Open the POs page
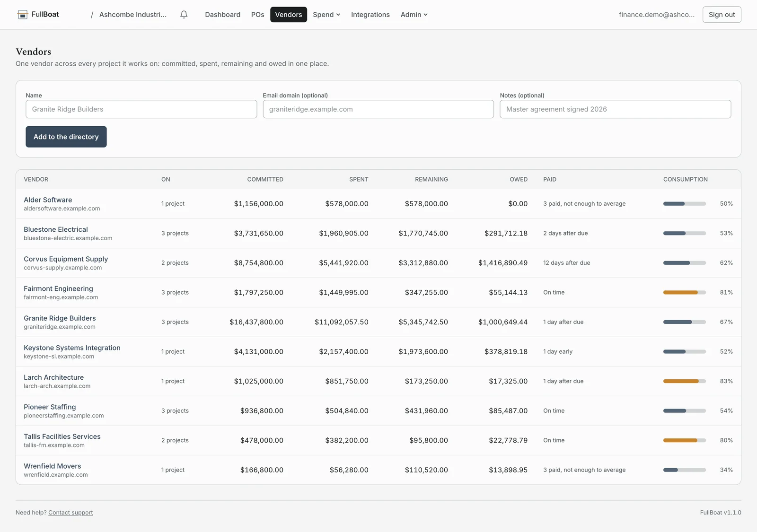 258,15
